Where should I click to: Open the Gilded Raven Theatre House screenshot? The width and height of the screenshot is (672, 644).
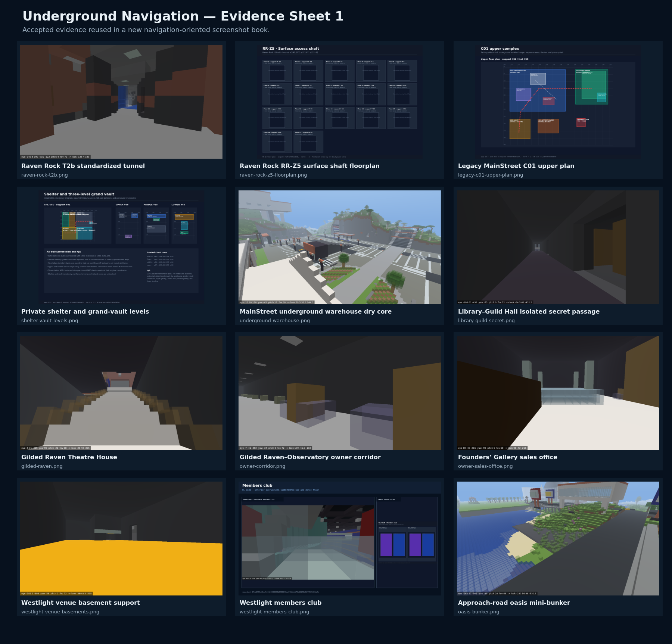(121, 393)
